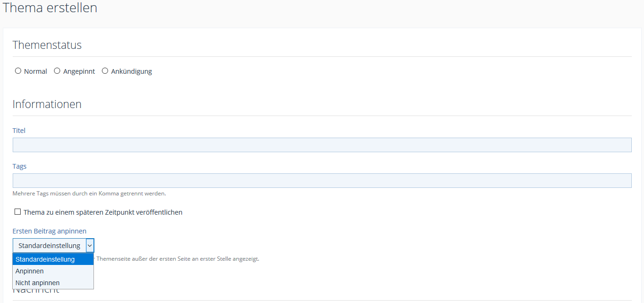Choose Anpinnen from the dropdown list
Screen dimensions: 644x303
click(30, 271)
